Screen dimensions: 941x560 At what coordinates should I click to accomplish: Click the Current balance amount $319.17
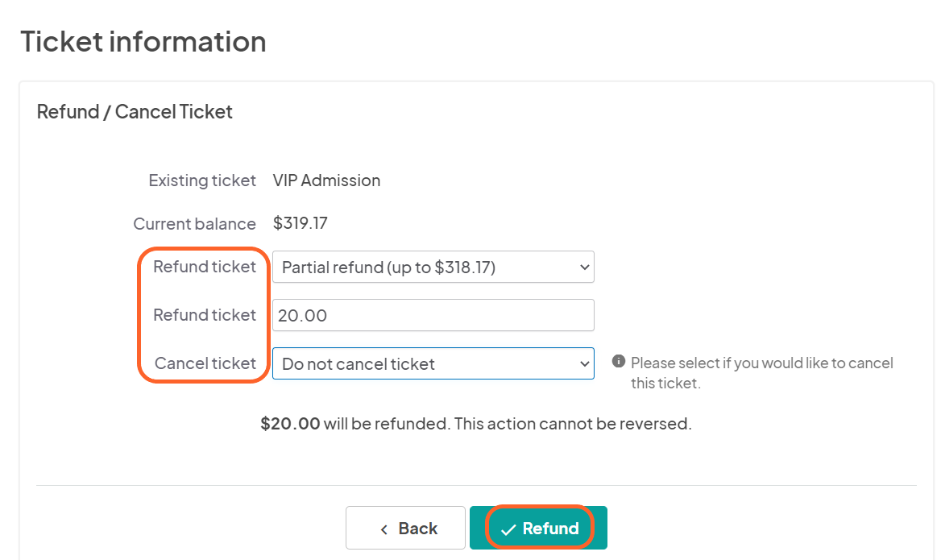coord(300,223)
